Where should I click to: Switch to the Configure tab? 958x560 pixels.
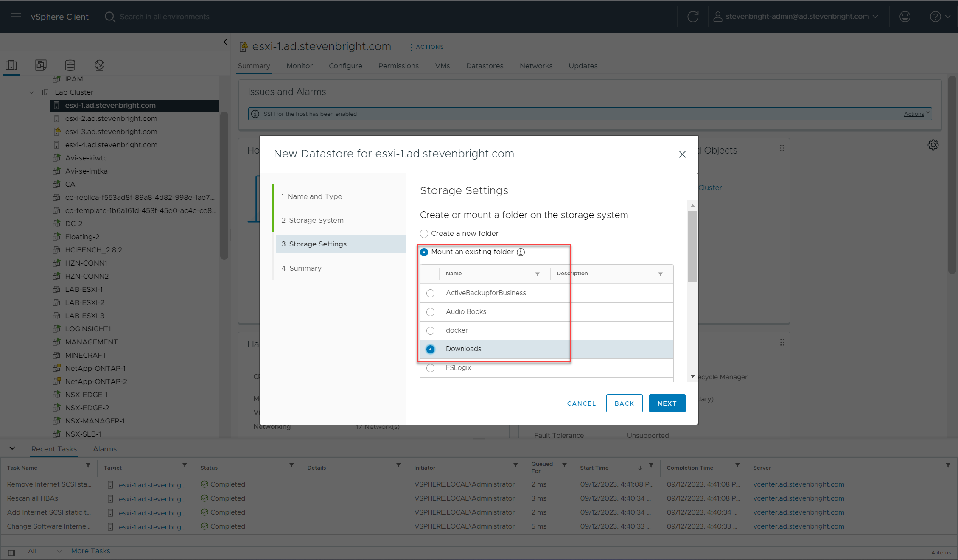coord(345,66)
